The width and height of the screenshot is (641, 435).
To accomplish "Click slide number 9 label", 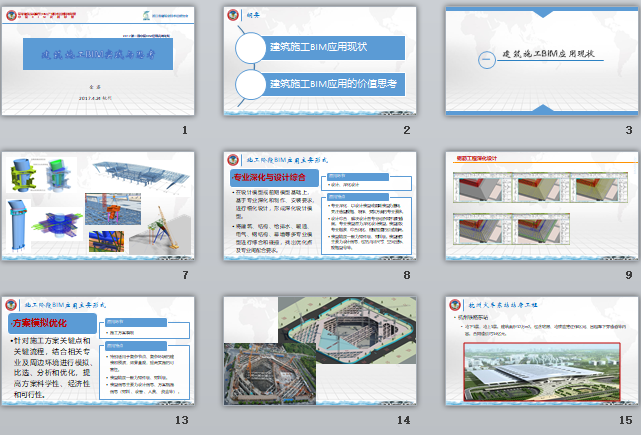I will [x=629, y=275].
